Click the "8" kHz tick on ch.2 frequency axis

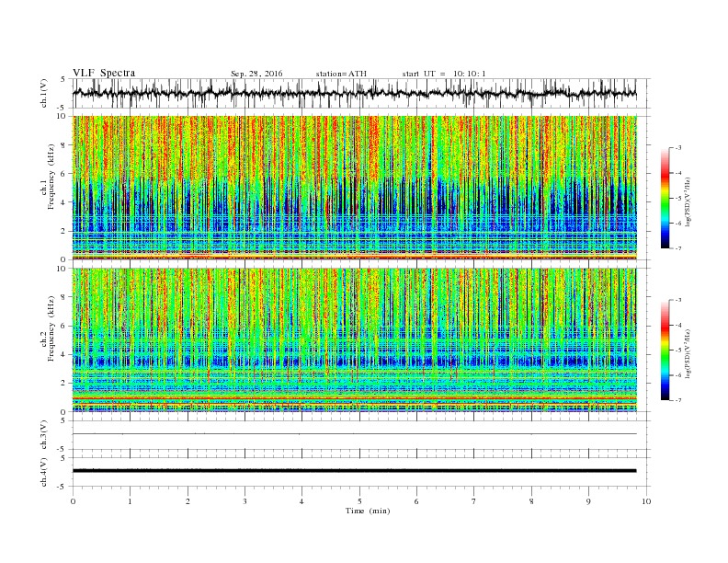(64, 297)
